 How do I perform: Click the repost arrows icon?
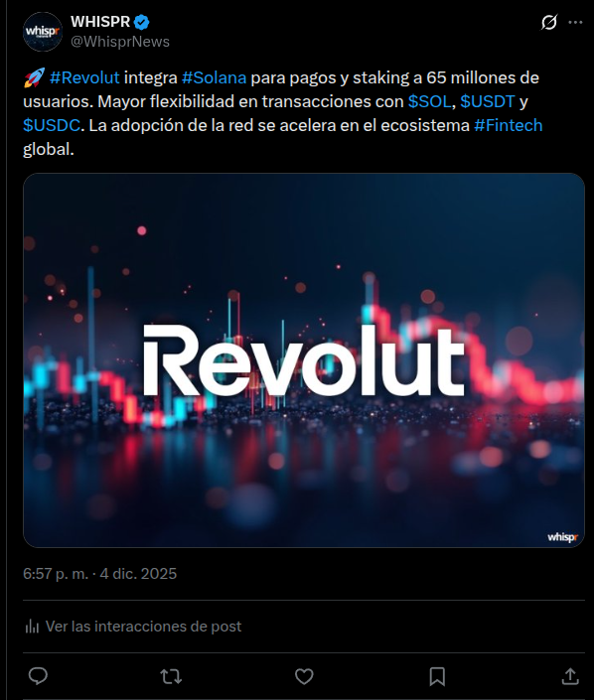click(x=171, y=676)
